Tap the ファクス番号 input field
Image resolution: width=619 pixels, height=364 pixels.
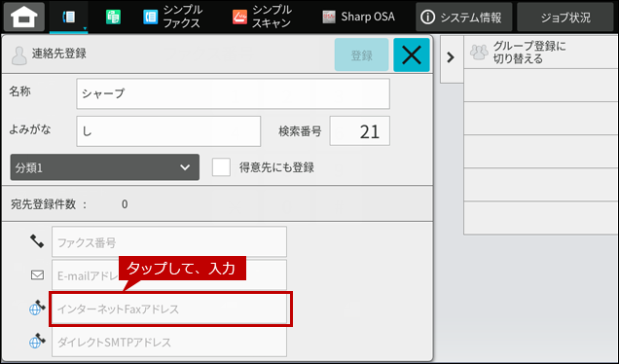pyautogui.click(x=169, y=242)
